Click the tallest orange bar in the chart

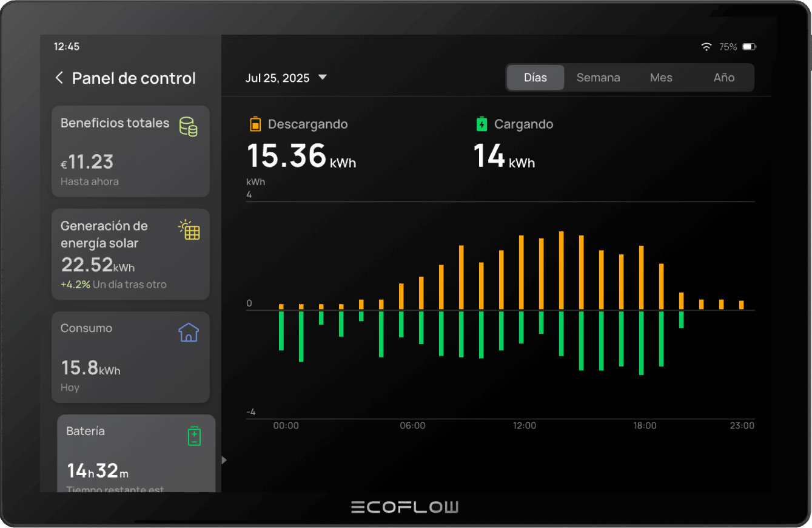(x=562, y=270)
